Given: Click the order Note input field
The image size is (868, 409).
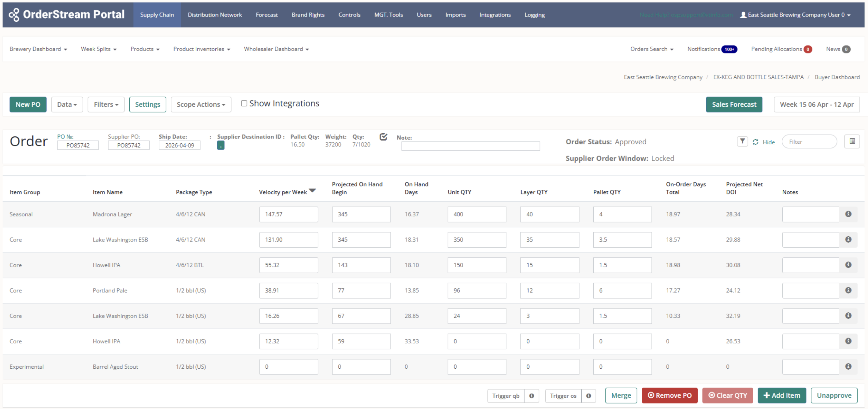Looking at the screenshot, I should (470, 146).
